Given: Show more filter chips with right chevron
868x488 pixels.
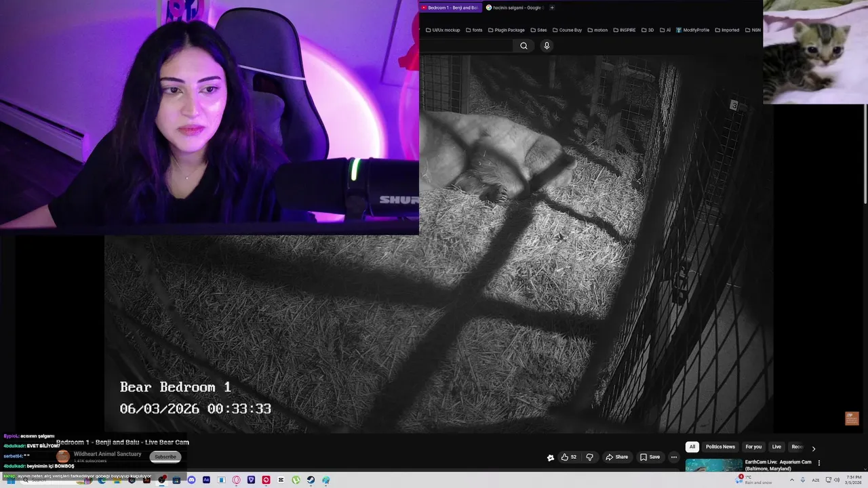Looking at the screenshot, I should click(x=814, y=448).
